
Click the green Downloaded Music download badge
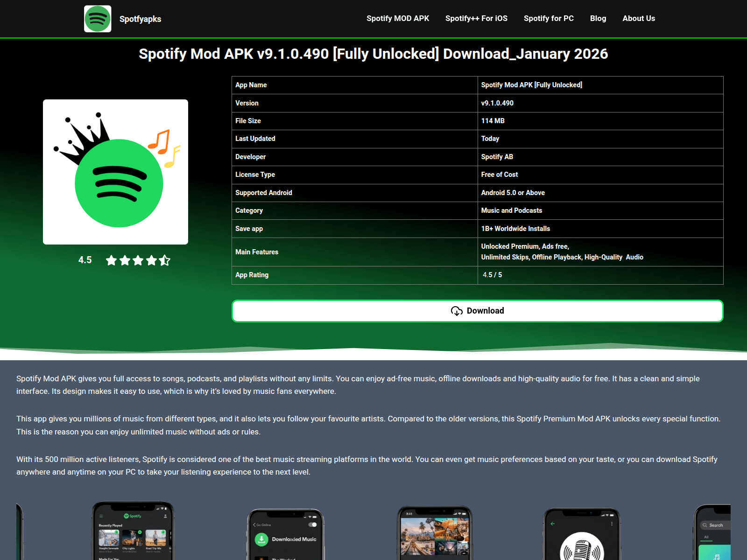[262, 539]
